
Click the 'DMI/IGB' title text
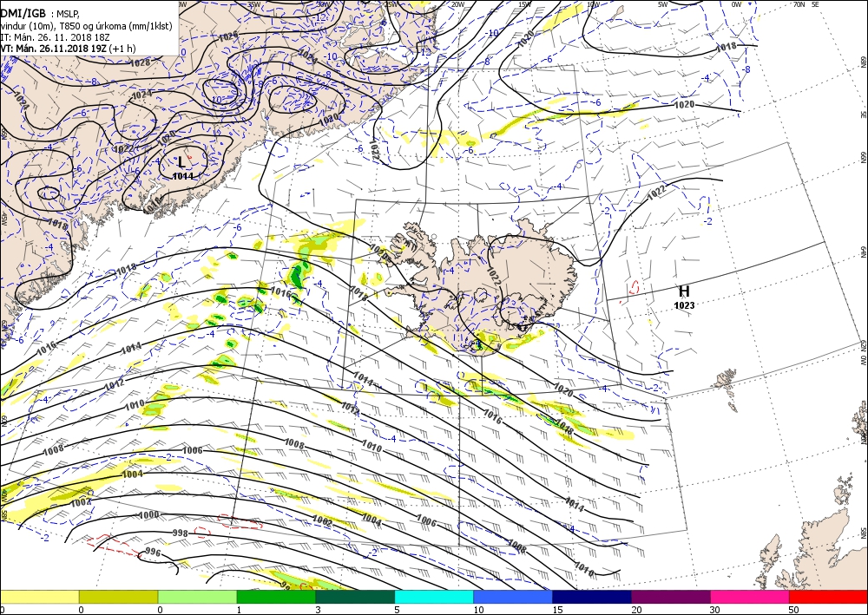coord(23,13)
